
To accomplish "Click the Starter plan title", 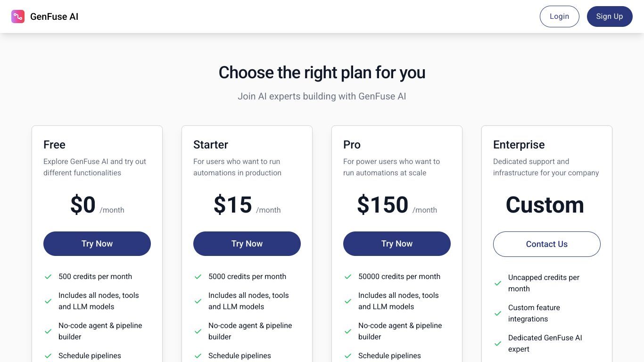I will (x=211, y=145).
